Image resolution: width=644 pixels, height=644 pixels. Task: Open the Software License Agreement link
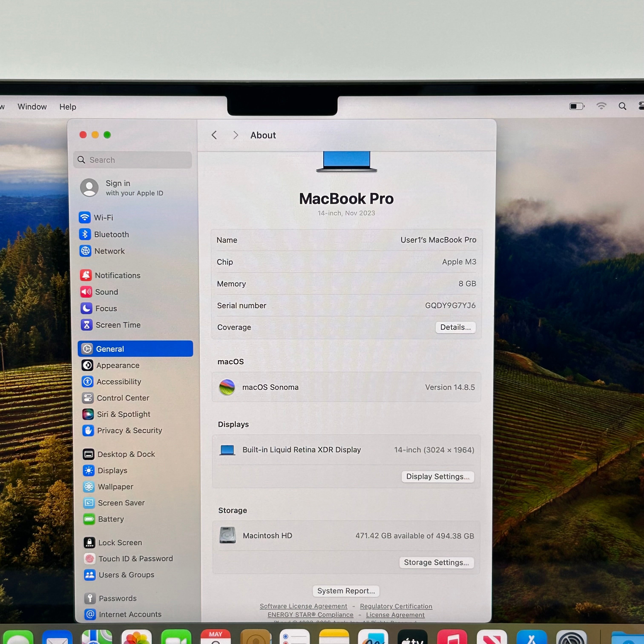point(303,606)
